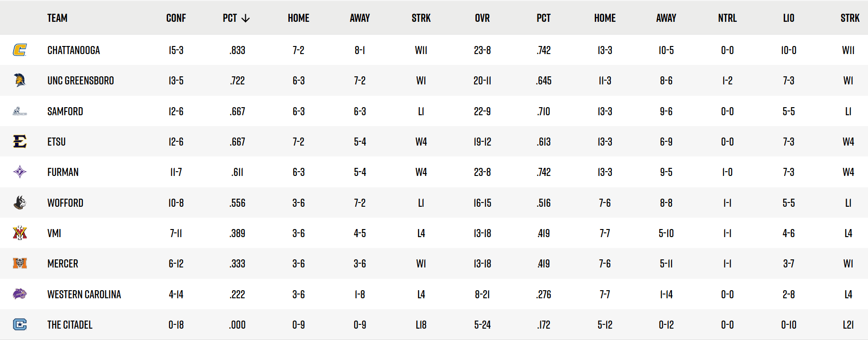
Task: Sort by the L10 column header
Action: point(788,18)
